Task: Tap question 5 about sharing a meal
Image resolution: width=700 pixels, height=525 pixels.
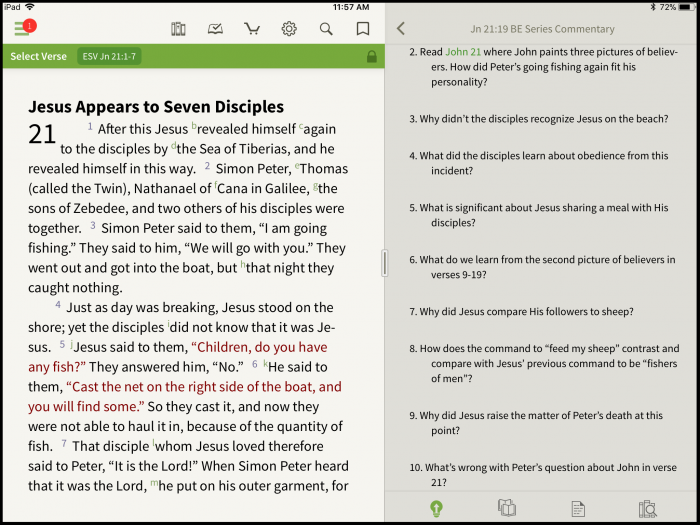Action: (x=539, y=215)
